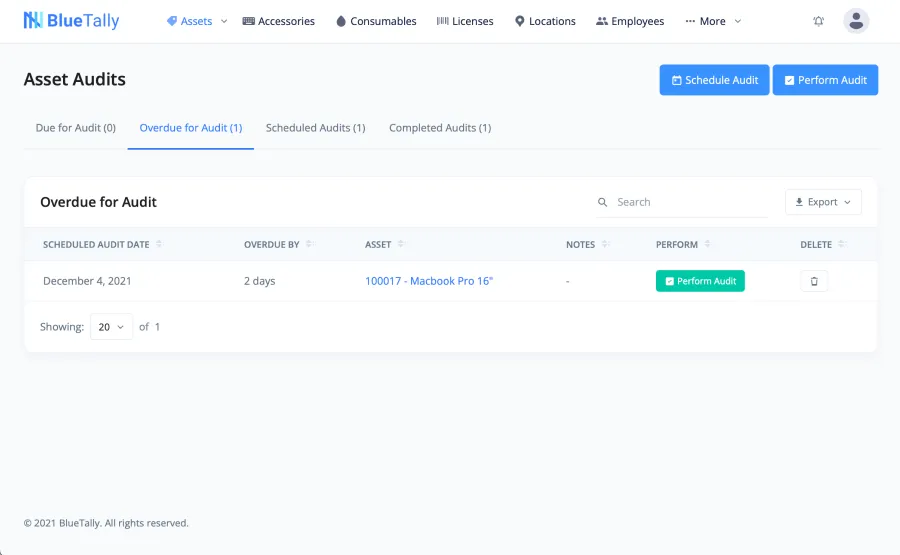This screenshot has width=900, height=555.
Task: Click the Notes column header
Action: pyautogui.click(x=580, y=244)
